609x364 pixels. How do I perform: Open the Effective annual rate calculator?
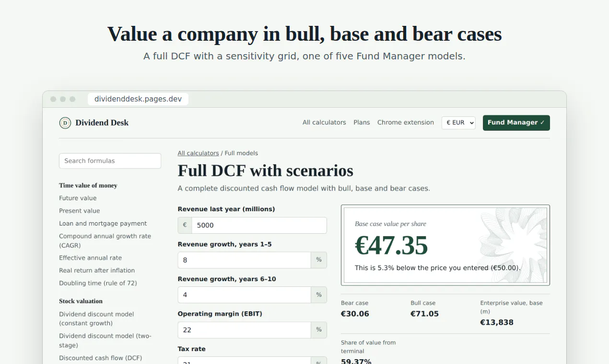point(91,258)
